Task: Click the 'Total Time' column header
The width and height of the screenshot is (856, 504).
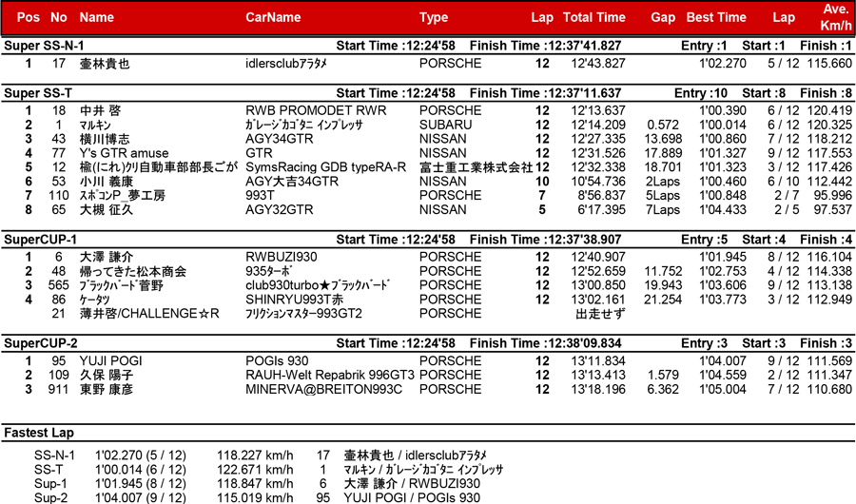Action: click(593, 17)
